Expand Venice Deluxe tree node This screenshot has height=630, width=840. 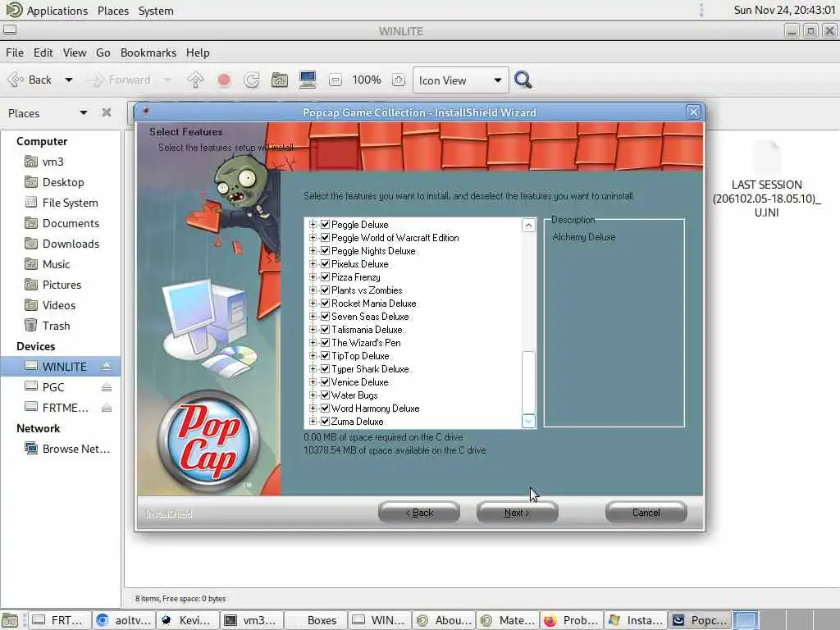point(313,382)
